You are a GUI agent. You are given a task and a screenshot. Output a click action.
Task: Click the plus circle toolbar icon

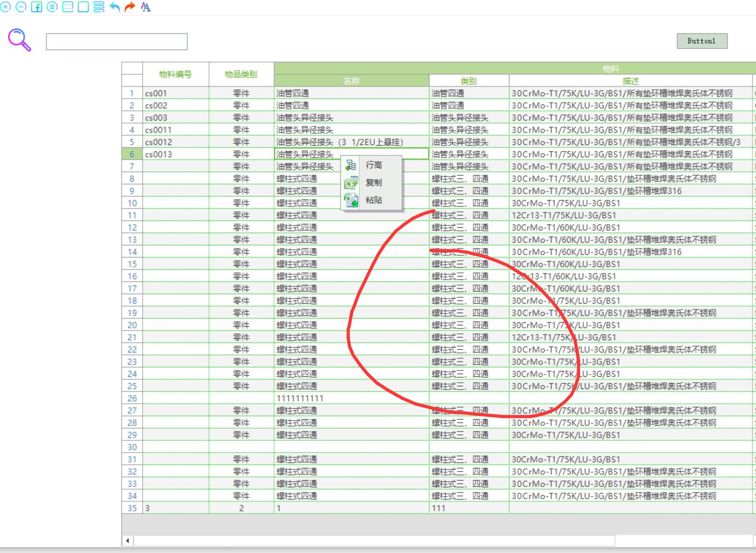pyautogui.click(x=5, y=7)
